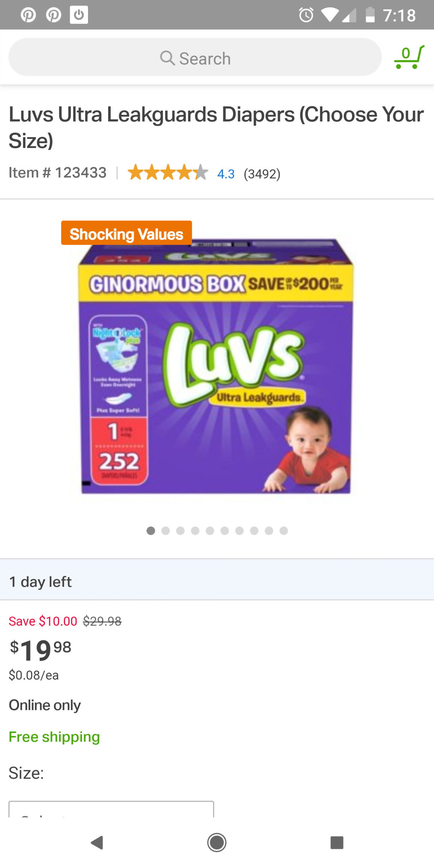Tap the Shocking Values badge
This screenshot has width=434, height=868.
(x=127, y=233)
